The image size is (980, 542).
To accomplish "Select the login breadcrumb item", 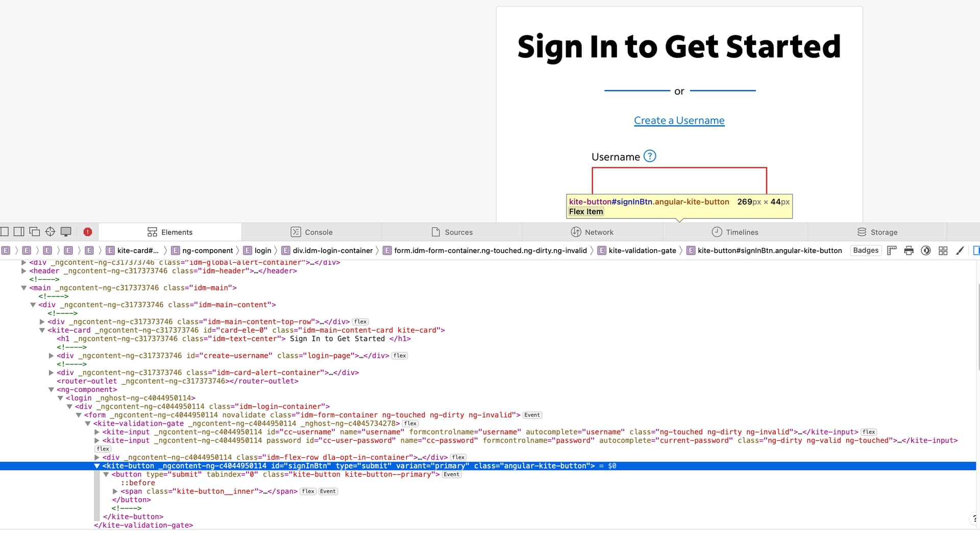I will coord(257,251).
